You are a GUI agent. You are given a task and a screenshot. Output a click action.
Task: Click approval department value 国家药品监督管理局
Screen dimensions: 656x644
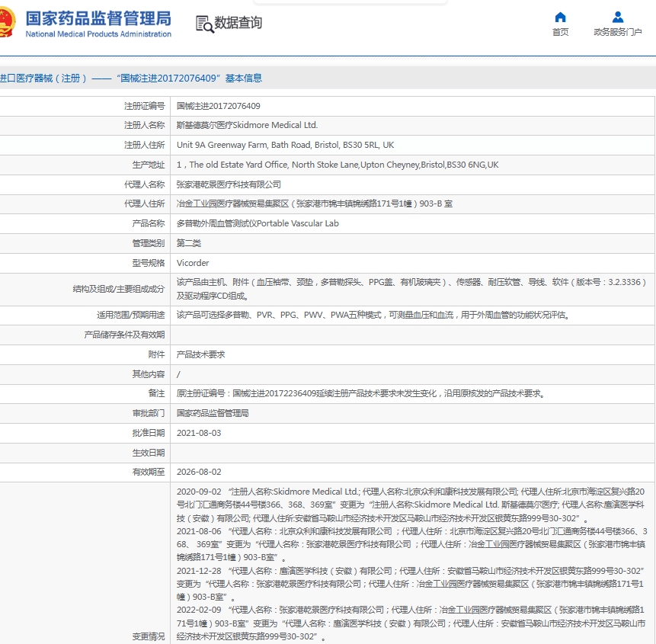[213, 413]
